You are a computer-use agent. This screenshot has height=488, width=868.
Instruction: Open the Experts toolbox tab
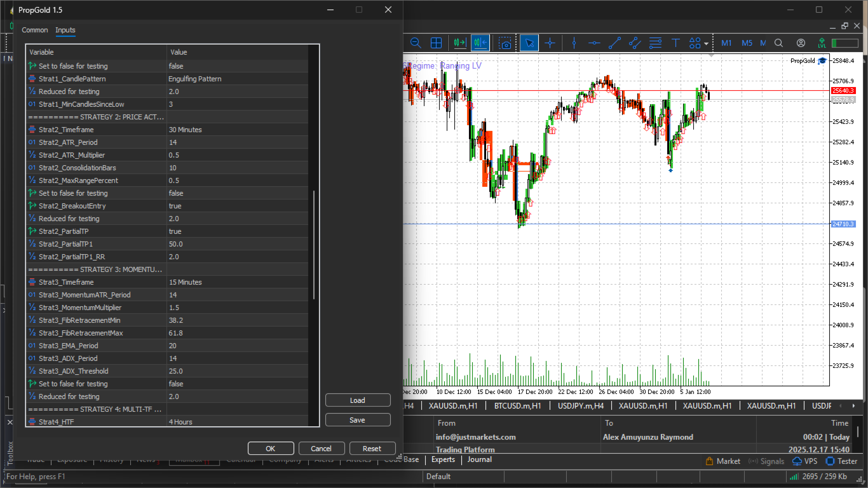click(x=444, y=459)
